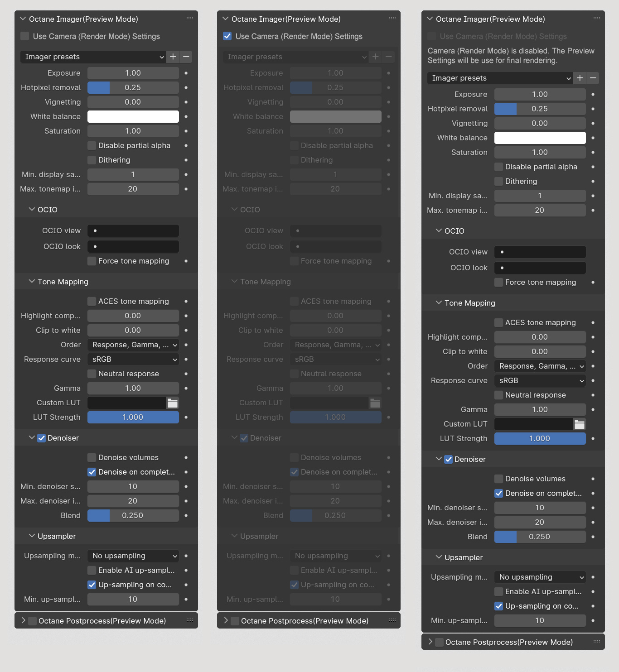This screenshot has height=672, width=619.
Task: Click the plus preset button in right panel
Action: [580, 78]
